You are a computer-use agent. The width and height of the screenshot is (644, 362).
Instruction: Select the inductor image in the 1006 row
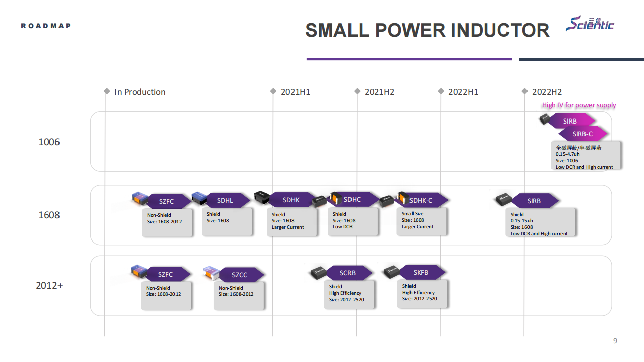coord(545,119)
